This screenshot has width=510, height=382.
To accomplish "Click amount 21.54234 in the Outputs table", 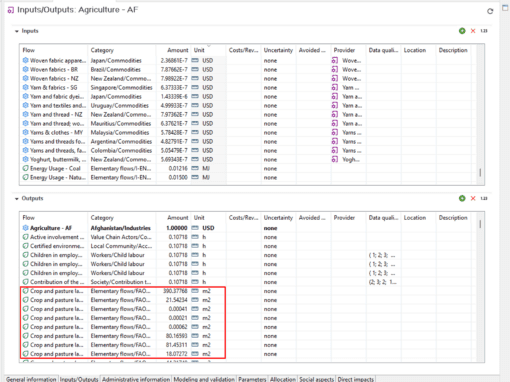I will pyautogui.click(x=177, y=300).
